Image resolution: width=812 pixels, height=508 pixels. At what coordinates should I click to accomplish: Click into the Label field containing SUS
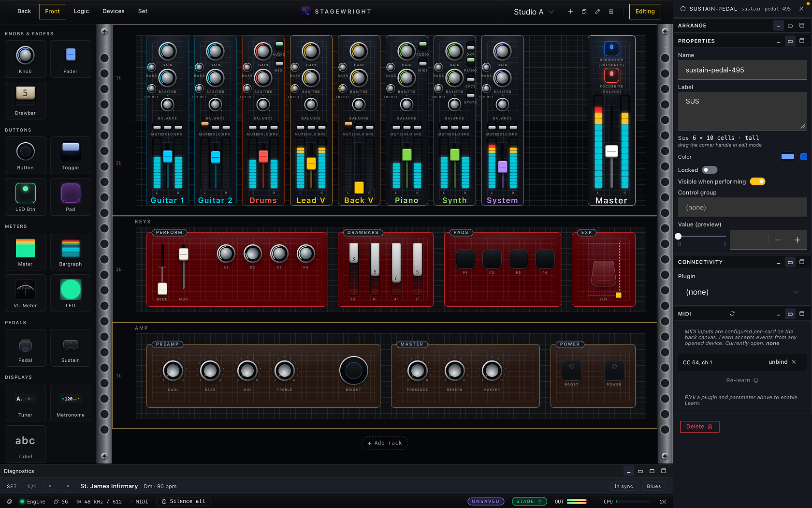[742, 111]
